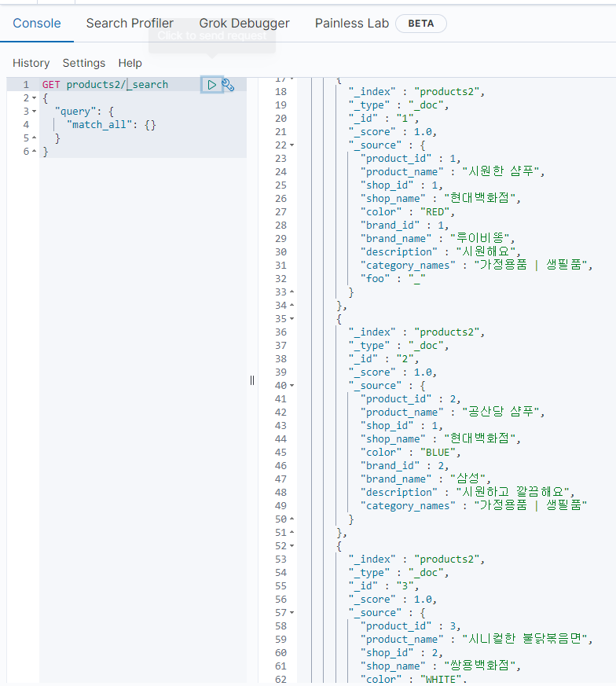Viewport: 616px width, 686px height.
Task: Collapse the _source block at response line 57
Action: [292, 613]
